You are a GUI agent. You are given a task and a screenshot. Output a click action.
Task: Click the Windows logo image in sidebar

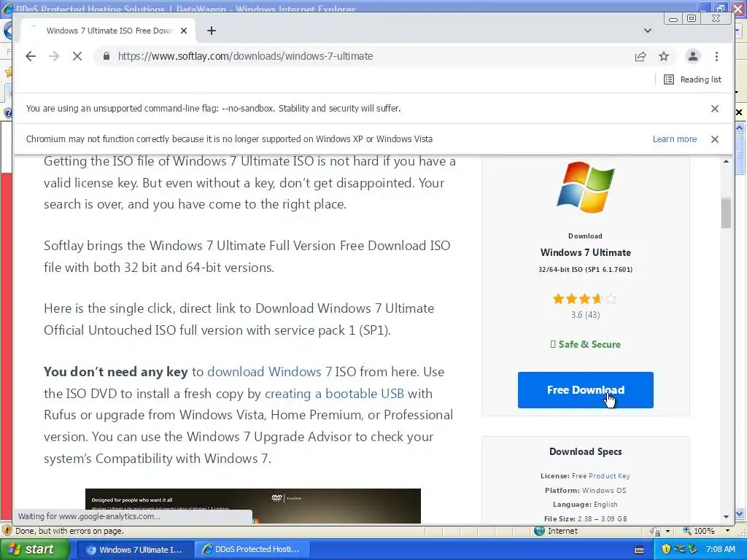[586, 187]
